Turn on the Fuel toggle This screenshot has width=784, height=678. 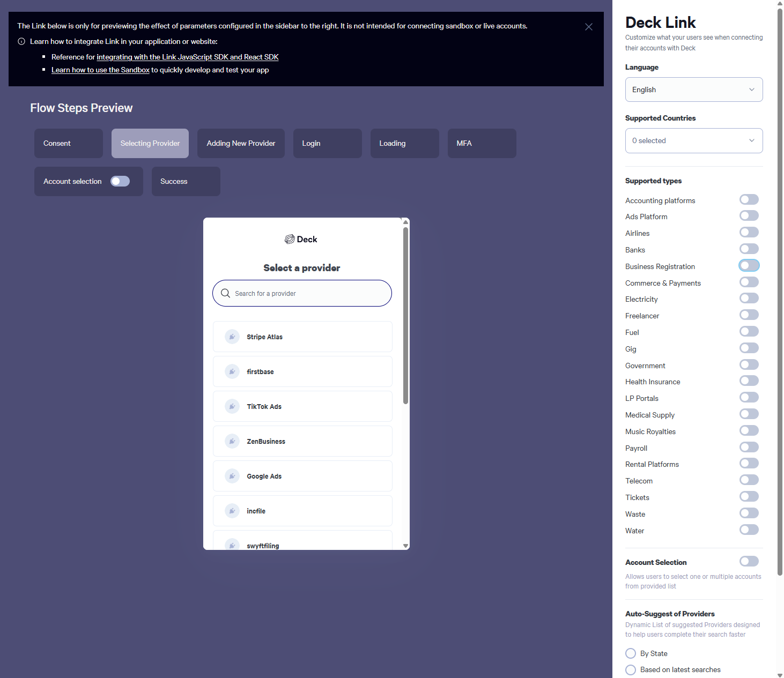click(x=749, y=331)
